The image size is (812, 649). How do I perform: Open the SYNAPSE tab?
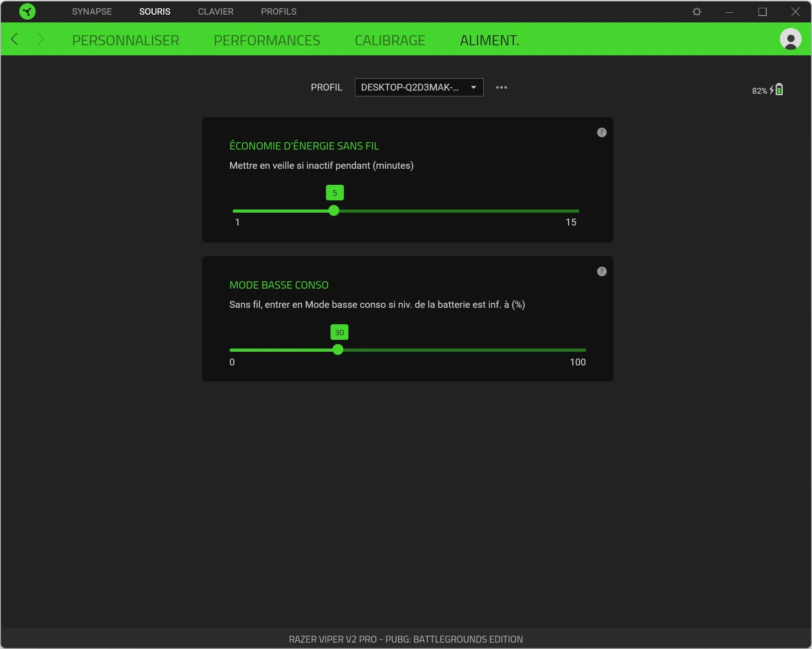tap(91, 11)
